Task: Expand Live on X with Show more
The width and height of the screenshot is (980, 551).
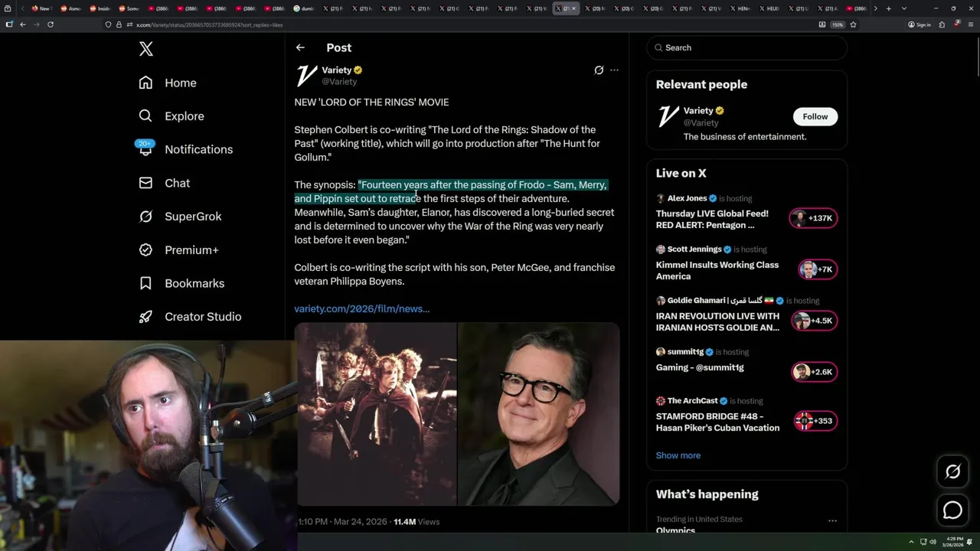Action: click(678, 455)
